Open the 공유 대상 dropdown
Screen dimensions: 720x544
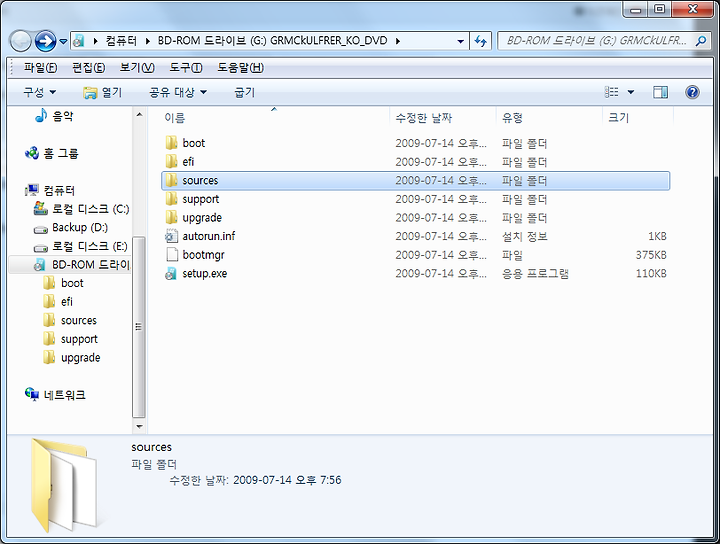point(178,92)
